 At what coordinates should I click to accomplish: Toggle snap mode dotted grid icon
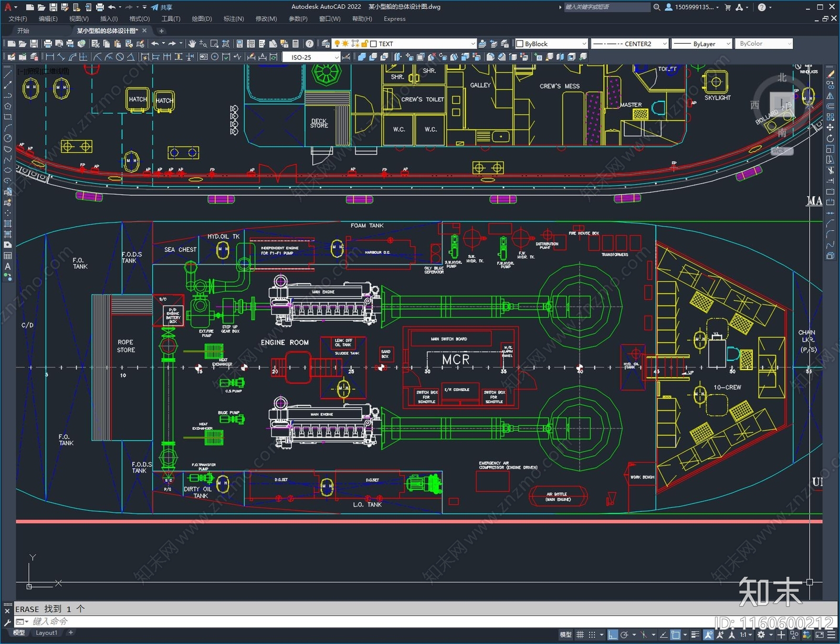pos(592,635)
